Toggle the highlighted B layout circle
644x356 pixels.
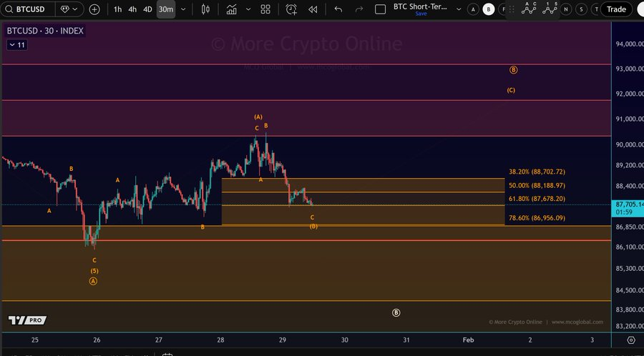[x=489, y=9]
